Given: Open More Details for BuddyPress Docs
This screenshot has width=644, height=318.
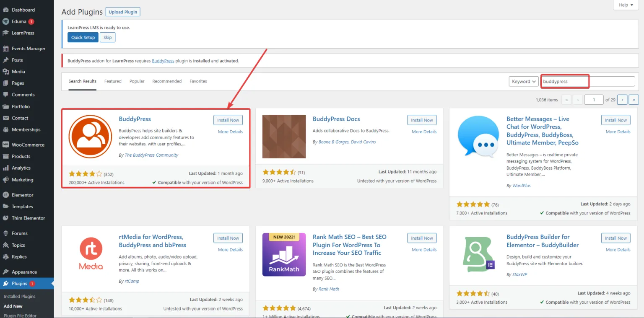Looking at the screenshot, I should point(424,132).
